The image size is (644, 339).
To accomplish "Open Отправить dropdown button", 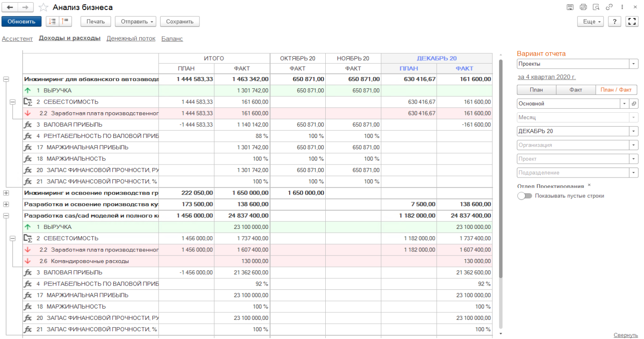I will [135, 21].
